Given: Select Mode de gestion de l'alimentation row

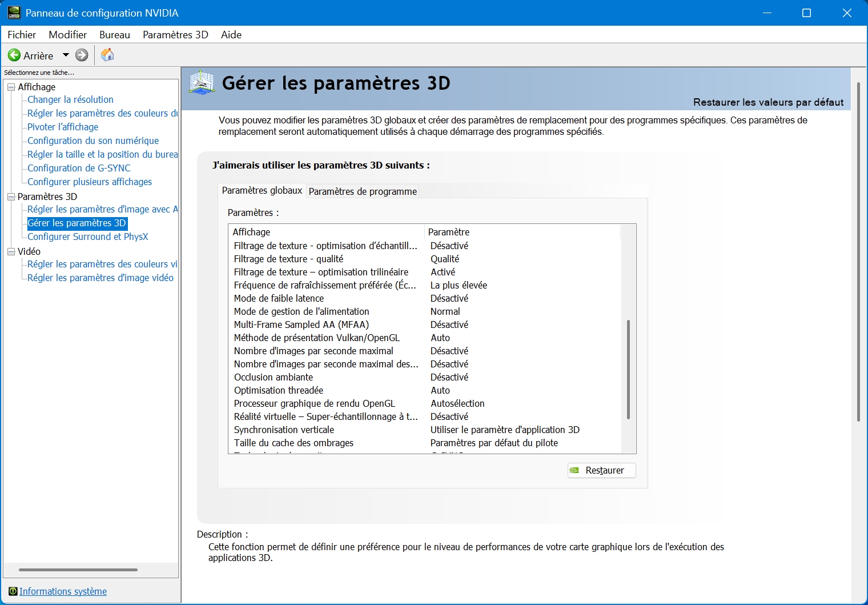Looking at the screenshot, I should pos(424,311).
